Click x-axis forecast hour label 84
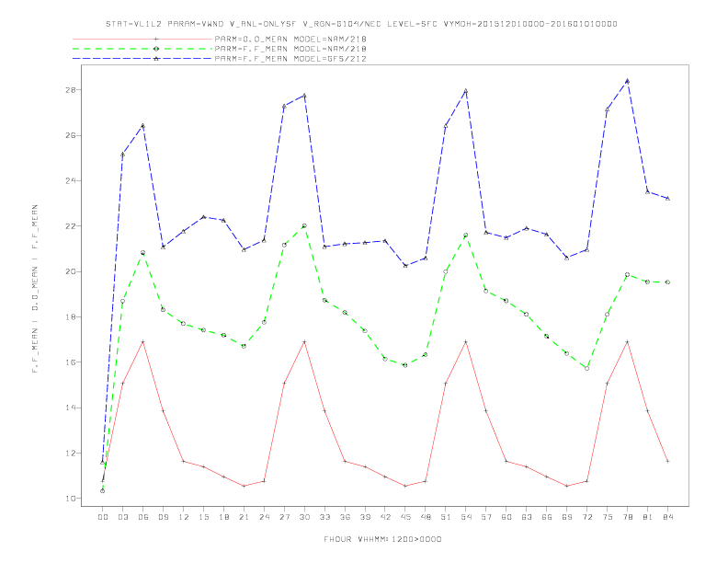Viewport: 728px width, 563px height. pos(667,517)
